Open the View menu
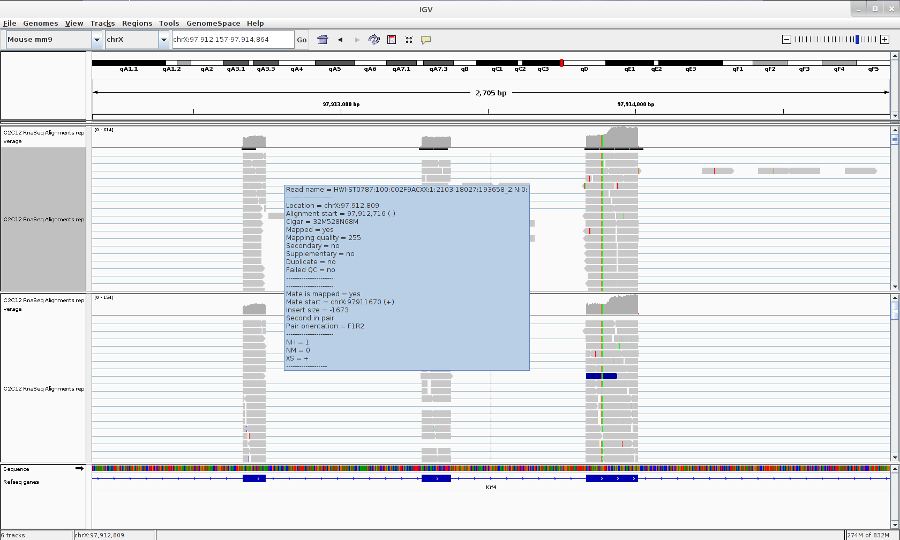The image size is (900, 540). pyautogui.click(x=74, y=24)
